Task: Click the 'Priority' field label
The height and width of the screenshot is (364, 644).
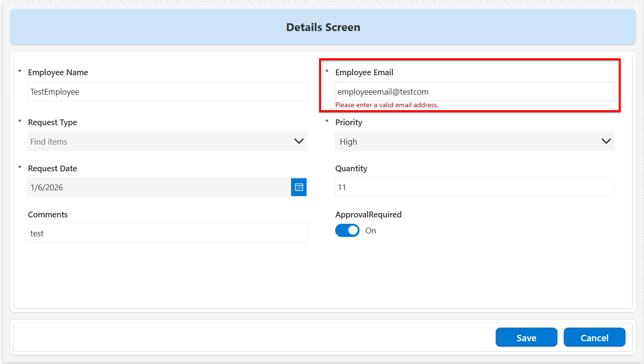Action: [x=349, y=122]
